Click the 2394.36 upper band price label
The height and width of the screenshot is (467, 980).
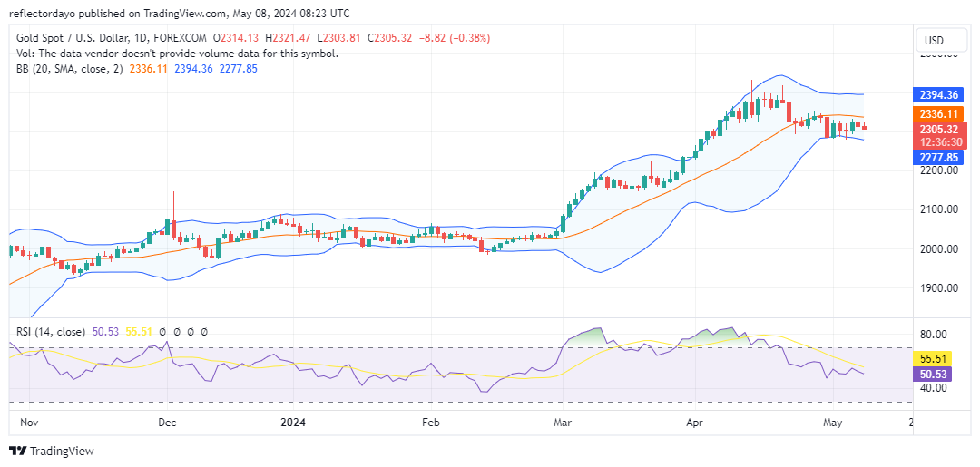(x=939, y=95)
